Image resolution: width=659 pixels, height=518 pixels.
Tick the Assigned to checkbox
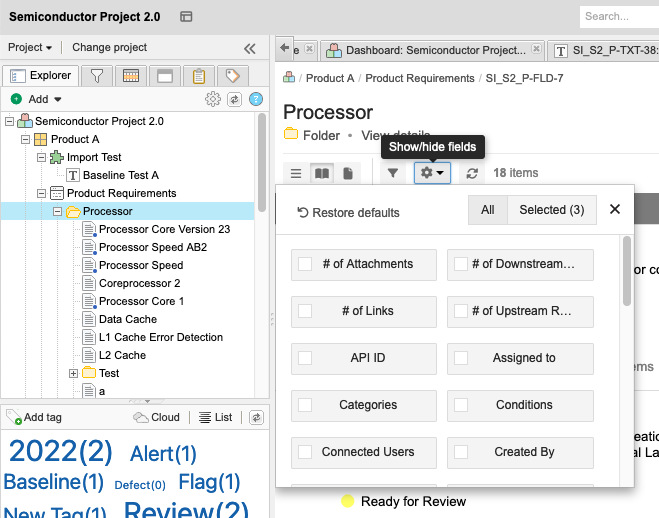[x=461, y=358]
